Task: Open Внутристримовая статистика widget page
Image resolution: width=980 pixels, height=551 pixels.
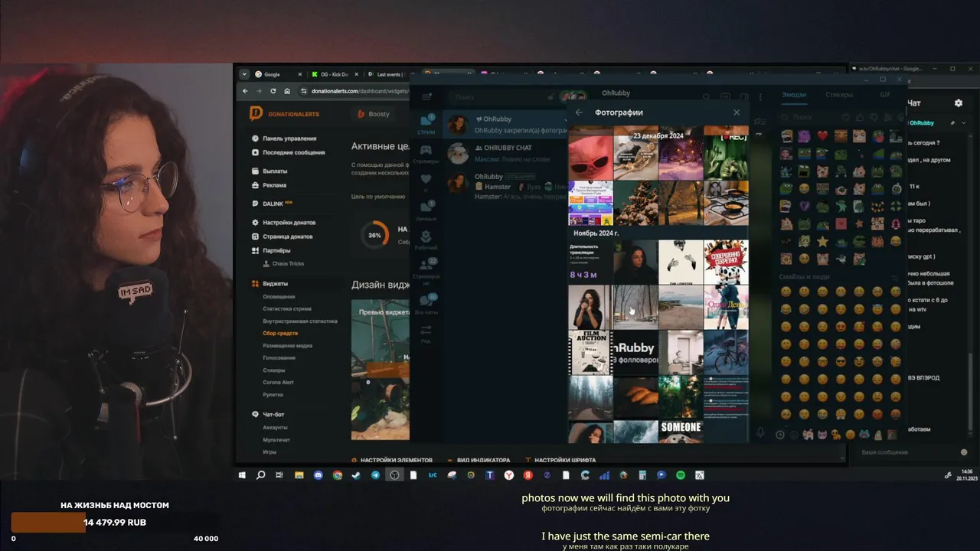Action: pos(300,321)
